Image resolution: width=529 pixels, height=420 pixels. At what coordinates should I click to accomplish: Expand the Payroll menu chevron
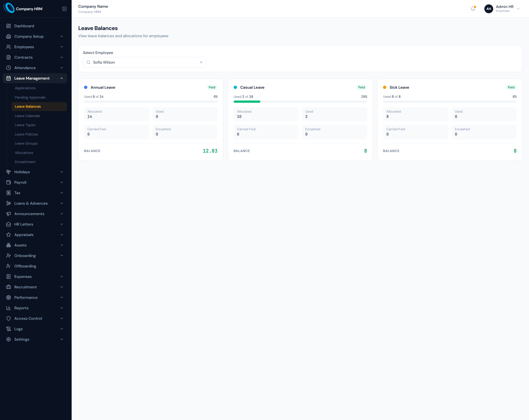tap(62, 182)
